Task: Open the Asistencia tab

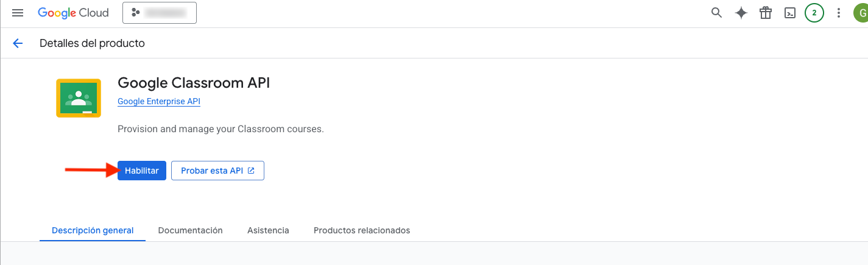Action: tap(268, 230)
